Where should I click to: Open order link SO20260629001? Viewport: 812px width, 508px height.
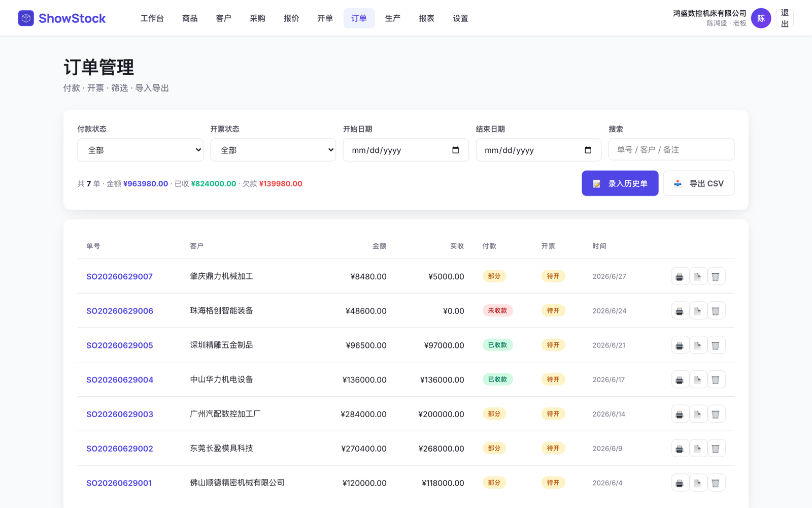click(119, 483)
